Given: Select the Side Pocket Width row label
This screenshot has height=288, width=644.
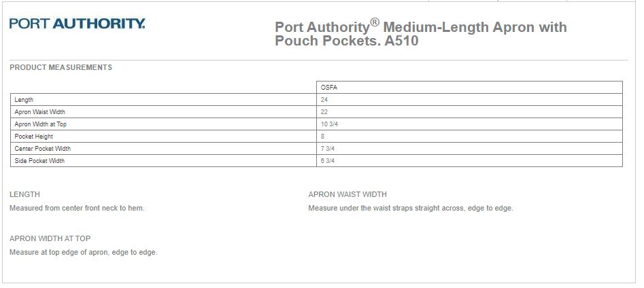Looking at the screenshot, I should click(39, 161).
